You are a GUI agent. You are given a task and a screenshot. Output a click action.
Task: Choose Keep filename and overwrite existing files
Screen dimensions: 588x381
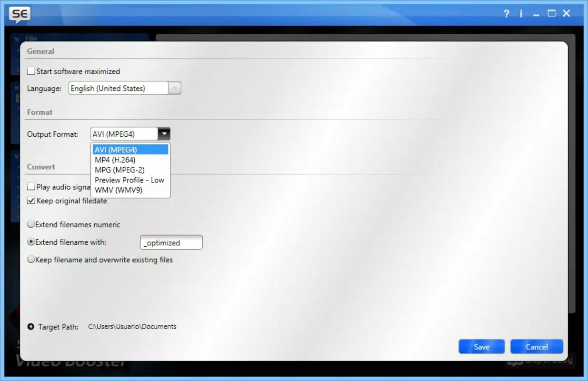click(31, 260)
